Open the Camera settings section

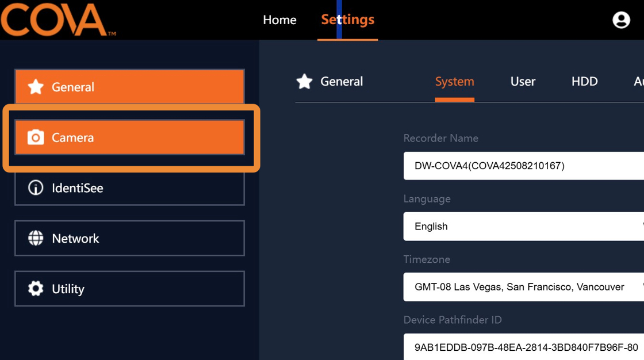(130, 137)
